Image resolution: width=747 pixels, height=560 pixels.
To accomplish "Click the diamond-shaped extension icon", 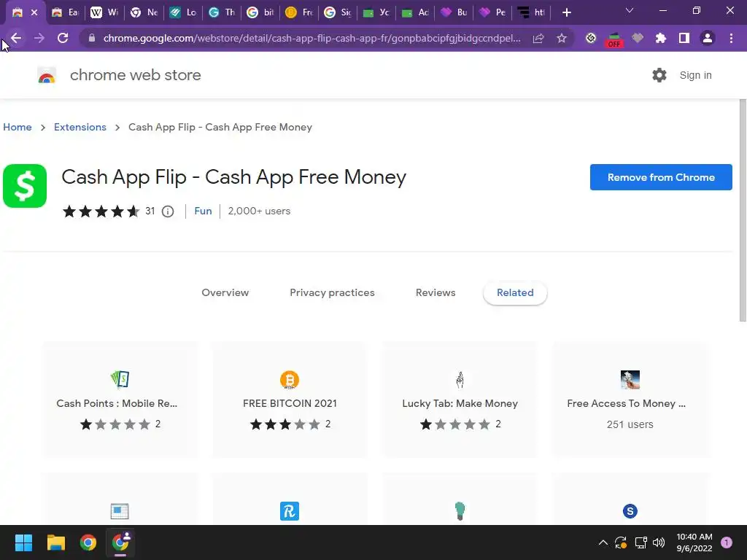I will click(591, 38).
